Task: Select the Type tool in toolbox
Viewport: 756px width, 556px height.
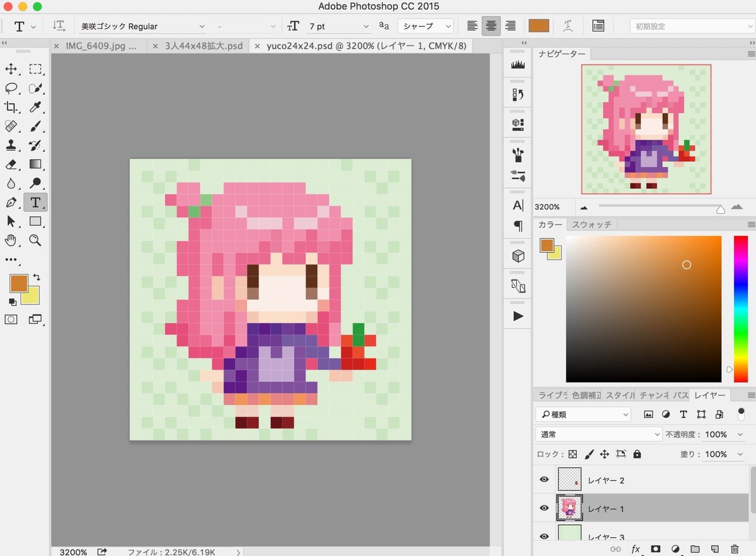Action: [35, 202]
